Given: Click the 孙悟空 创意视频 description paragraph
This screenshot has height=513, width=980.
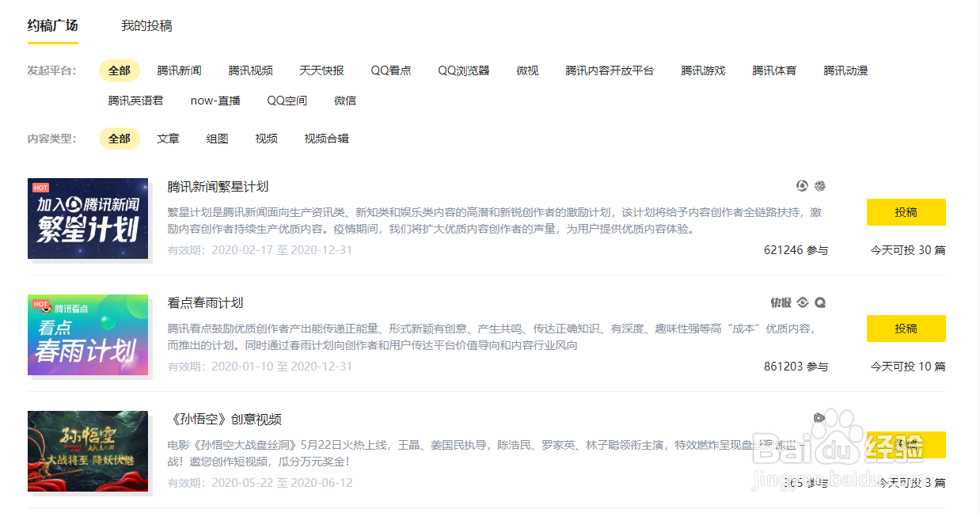Looking at the screenshot, I should (487, 453).
